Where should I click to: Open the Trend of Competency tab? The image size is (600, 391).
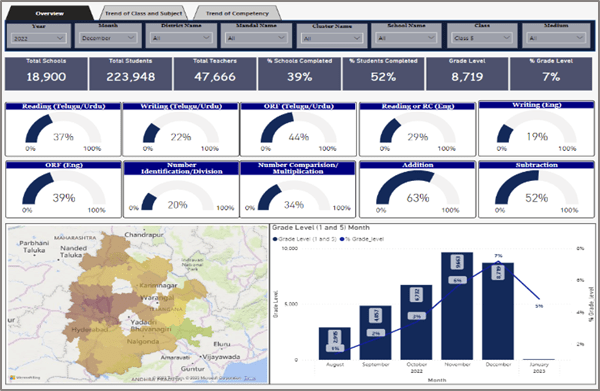tap(237, 13)
